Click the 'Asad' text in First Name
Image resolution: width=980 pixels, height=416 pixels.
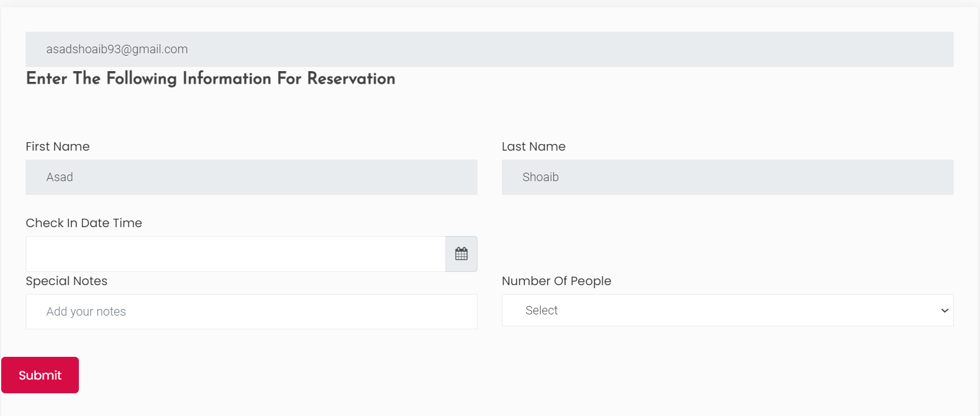[60, 177]
